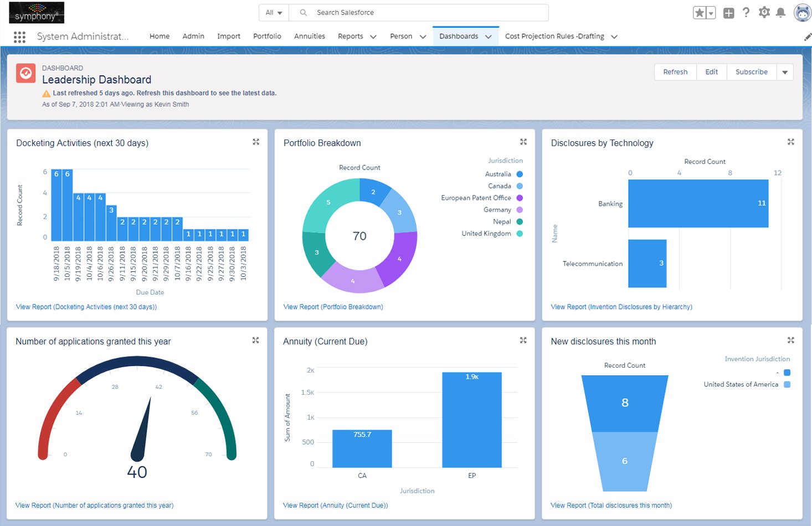Viewport: 812px width, 526px height.
Task: Click the pencil edit navigation icon
Action: pyautogui.click(x=808, y=37)
